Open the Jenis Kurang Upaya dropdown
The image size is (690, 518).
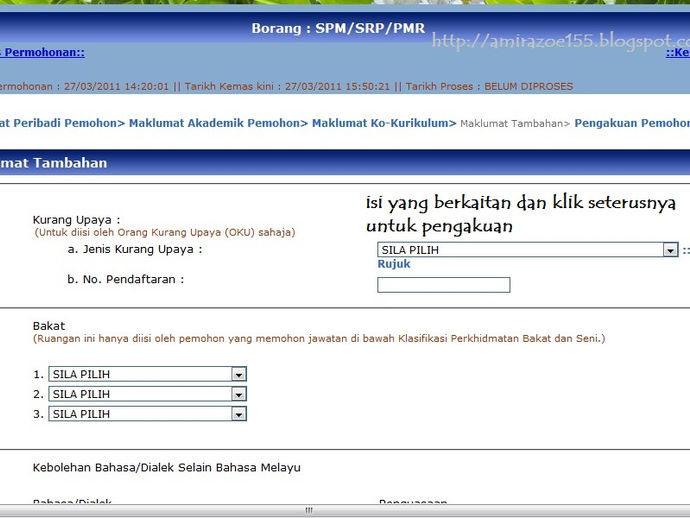click(527, 250)
